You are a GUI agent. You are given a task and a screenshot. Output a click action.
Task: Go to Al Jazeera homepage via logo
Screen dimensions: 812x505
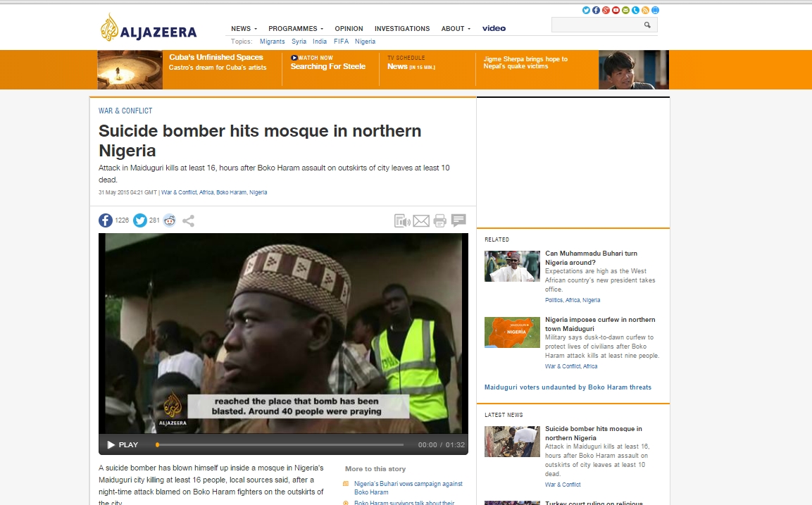[149, 28]
